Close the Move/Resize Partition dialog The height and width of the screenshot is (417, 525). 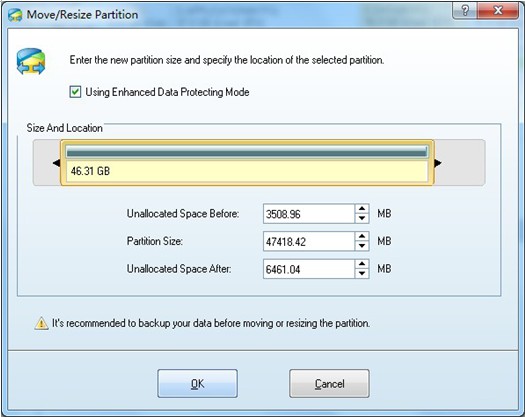point(498,11)
